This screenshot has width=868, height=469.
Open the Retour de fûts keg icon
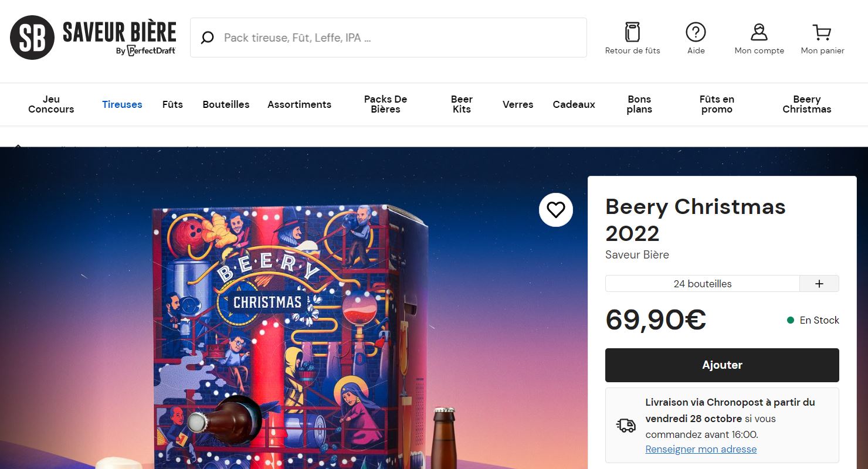632,32
